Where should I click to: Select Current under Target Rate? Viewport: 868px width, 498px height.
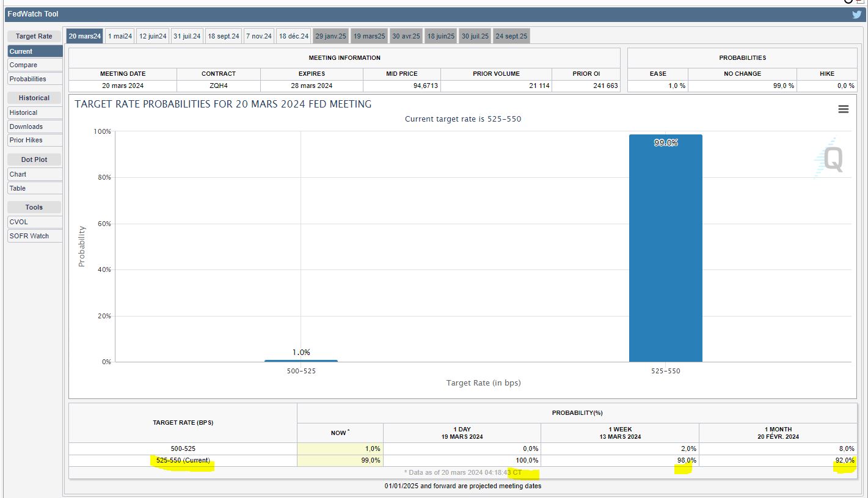pos(35,51)
